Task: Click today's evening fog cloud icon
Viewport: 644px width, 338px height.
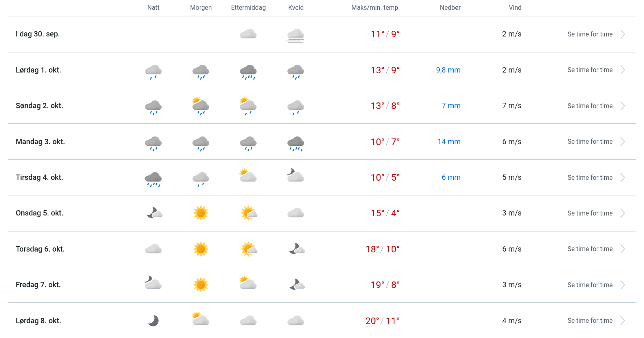Action: tap(295, 35)
